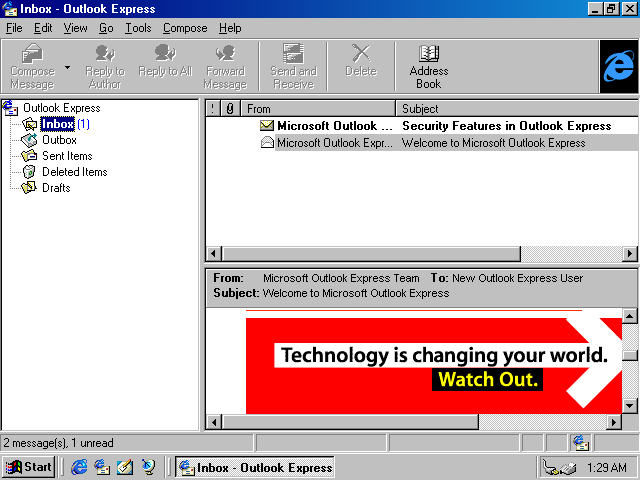Viewport: 640px width, 480px height.
Task: Click Send and Receive toolbar button
Action: coord(293,67)
